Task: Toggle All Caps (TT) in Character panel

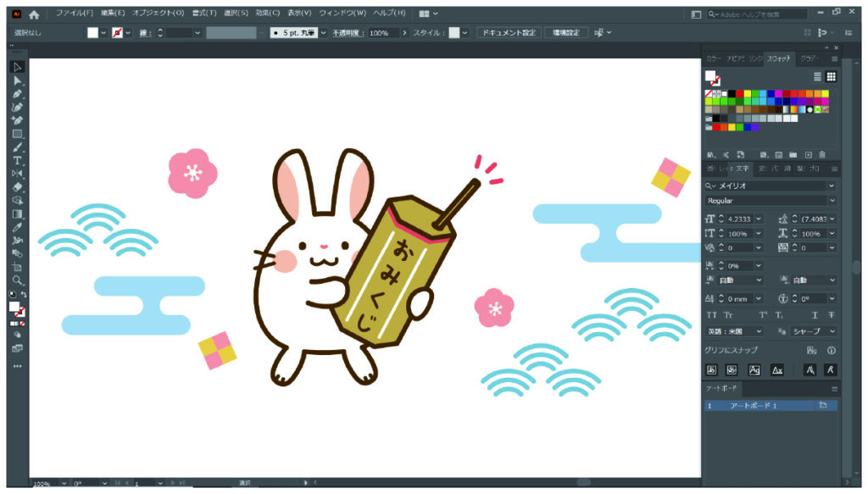Action: 712,315
